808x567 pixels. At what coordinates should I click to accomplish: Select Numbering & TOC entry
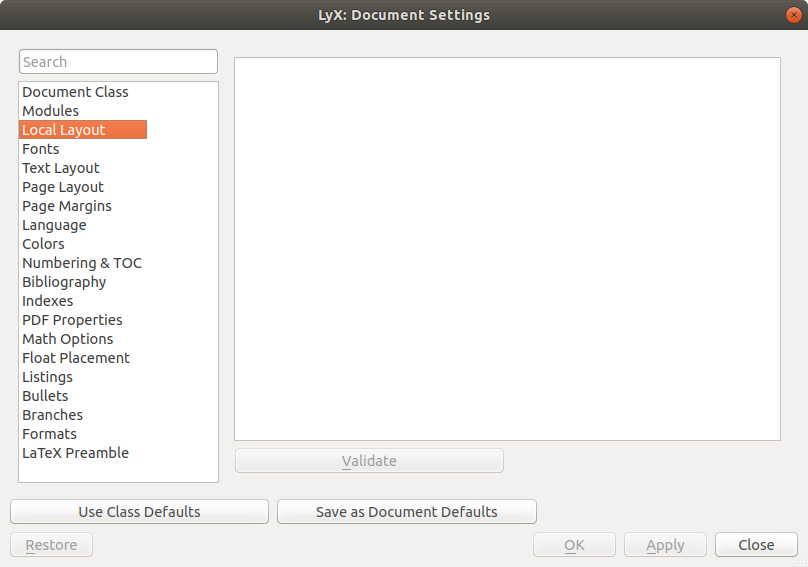[x=82, y=263]
